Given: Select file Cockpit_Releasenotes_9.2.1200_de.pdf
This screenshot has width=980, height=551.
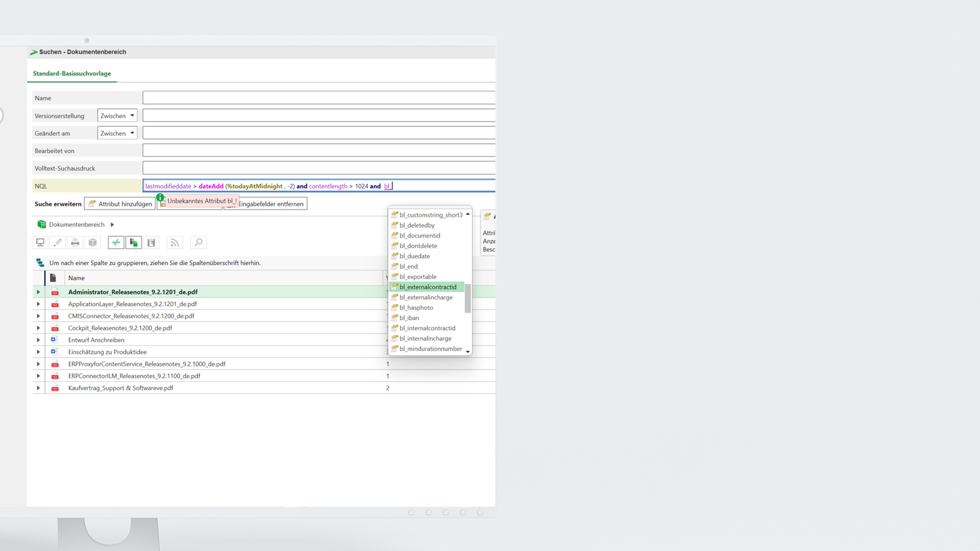Looking at the screenshot, I should (120, 328).
